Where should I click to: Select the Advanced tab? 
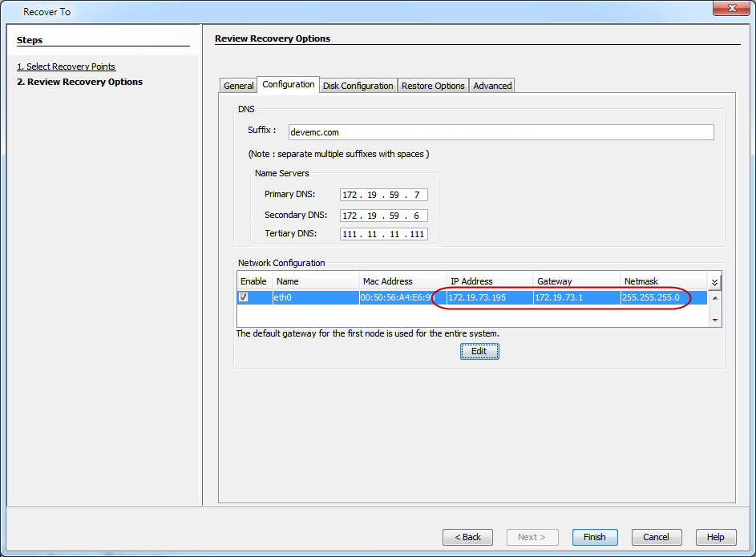click(x=492, y=86)
